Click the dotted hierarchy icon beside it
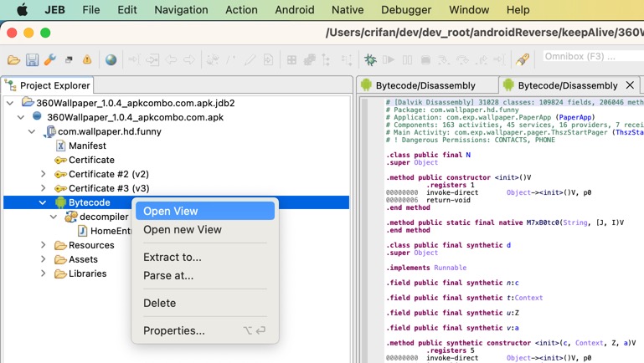 point(346,60)
